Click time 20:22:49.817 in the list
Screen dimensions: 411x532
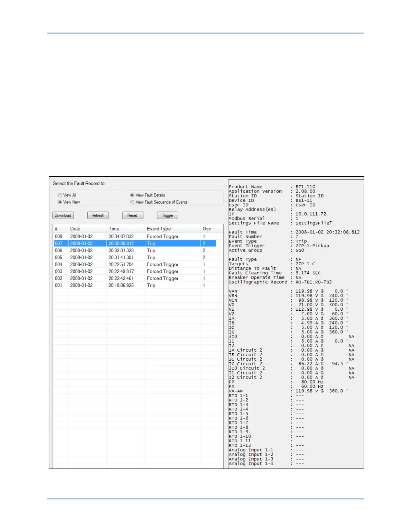click(x=121, y=271)
